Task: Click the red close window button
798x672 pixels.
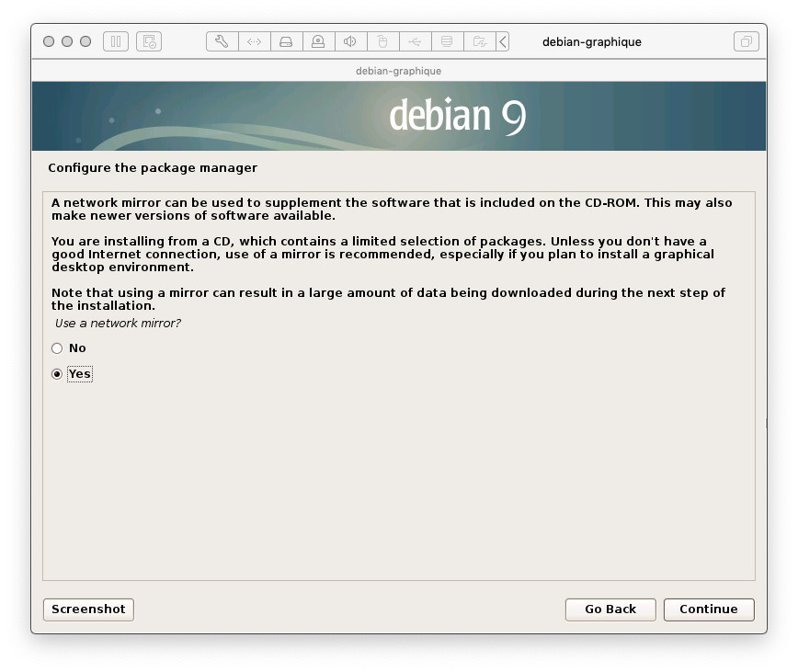Action: pyautogui.click(x=49, y=41)
